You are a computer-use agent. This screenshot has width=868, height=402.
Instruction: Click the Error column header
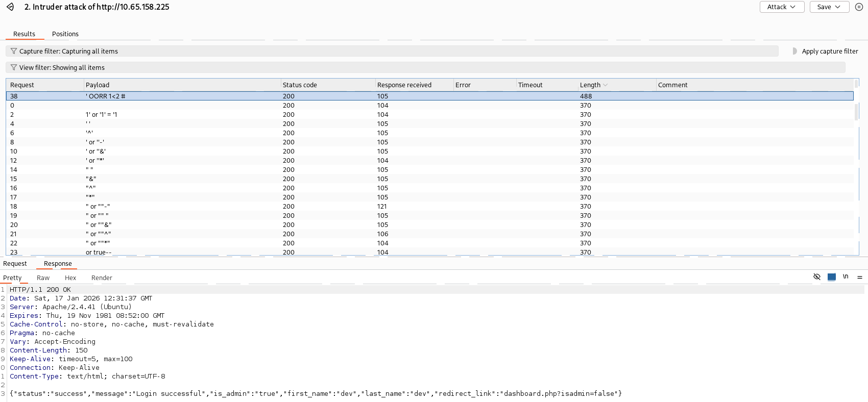point(485,85)
